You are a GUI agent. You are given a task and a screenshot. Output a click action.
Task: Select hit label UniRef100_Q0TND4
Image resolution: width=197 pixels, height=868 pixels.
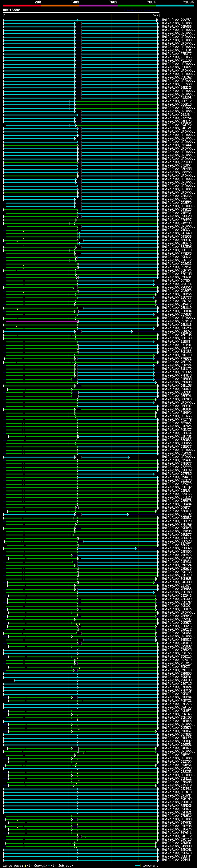177,281
